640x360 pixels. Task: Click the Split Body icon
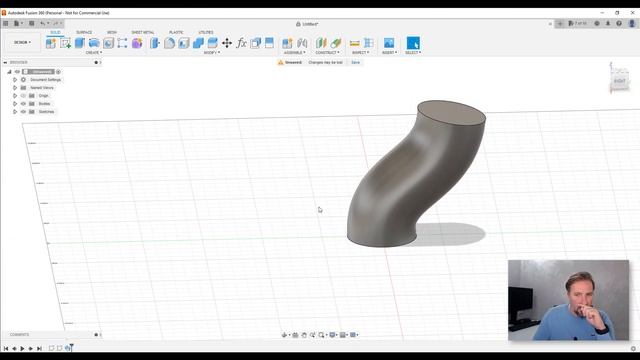(x=269, y=43)
